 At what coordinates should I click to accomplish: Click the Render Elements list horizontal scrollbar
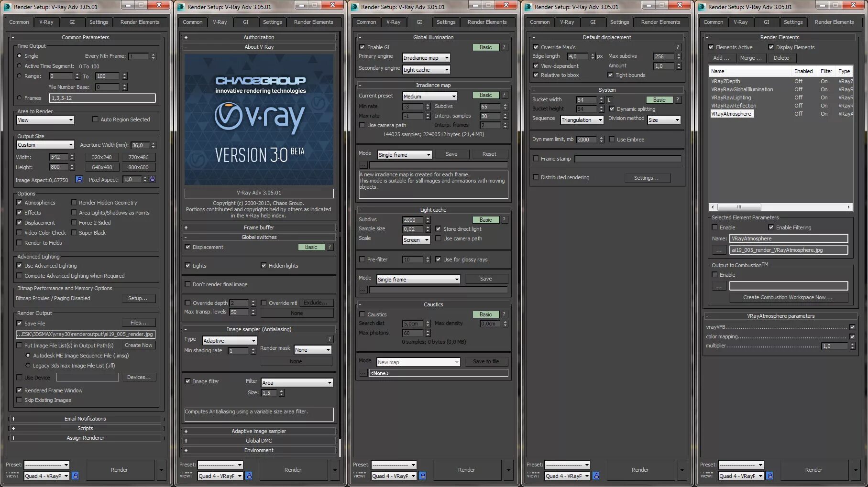[780, 207]
